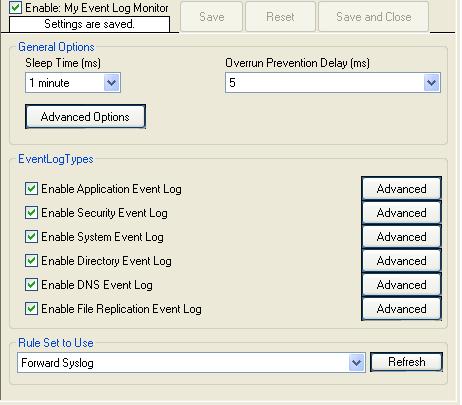Toggle Enable Security Event Log checkbox
Screen dimensions: 462x405
[31, 213]
